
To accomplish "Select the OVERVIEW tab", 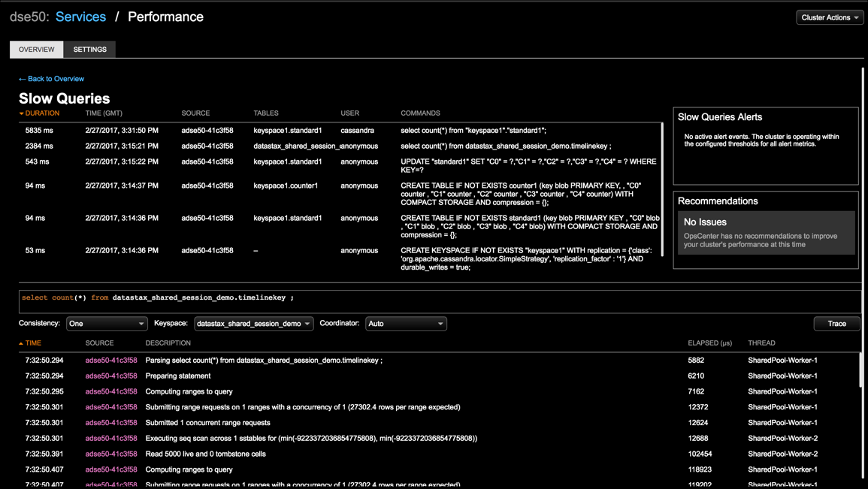I will (x=36, y=49).
